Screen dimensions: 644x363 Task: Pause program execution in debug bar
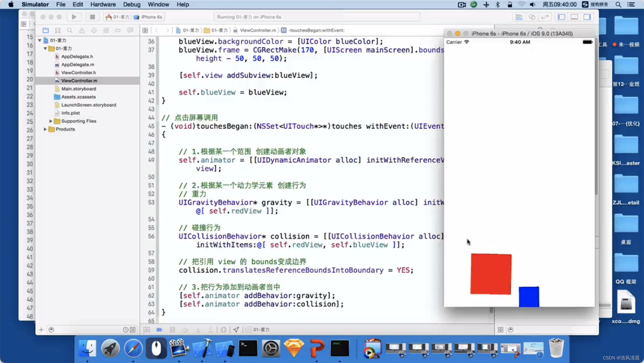(173, 329)
